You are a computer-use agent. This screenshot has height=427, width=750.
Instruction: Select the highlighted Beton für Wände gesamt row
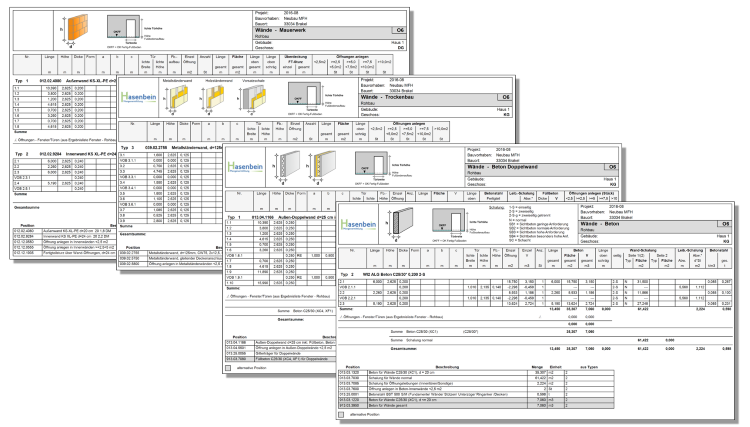coord(476,405)
